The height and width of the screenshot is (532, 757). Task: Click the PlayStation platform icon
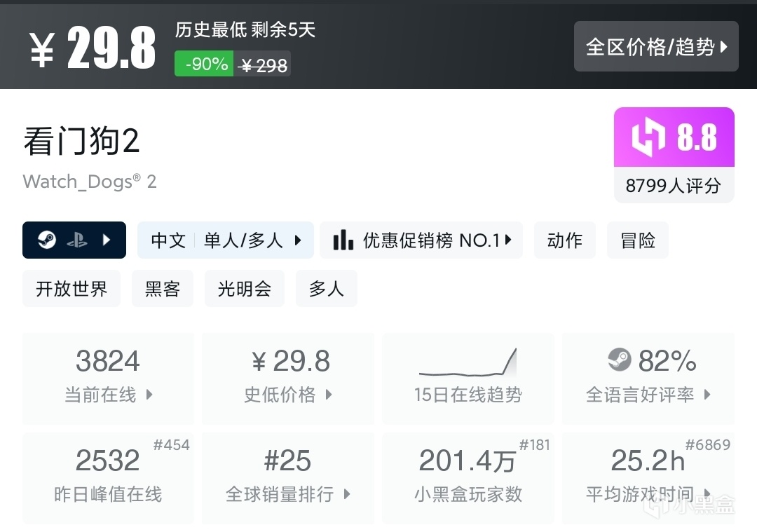point(76,240)
